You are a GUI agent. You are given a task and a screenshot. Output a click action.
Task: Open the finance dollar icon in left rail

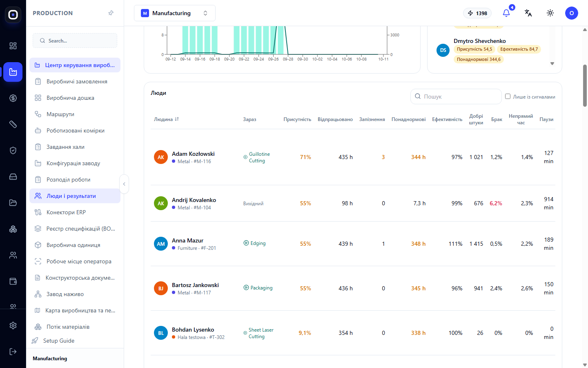(x=13, y=98)
